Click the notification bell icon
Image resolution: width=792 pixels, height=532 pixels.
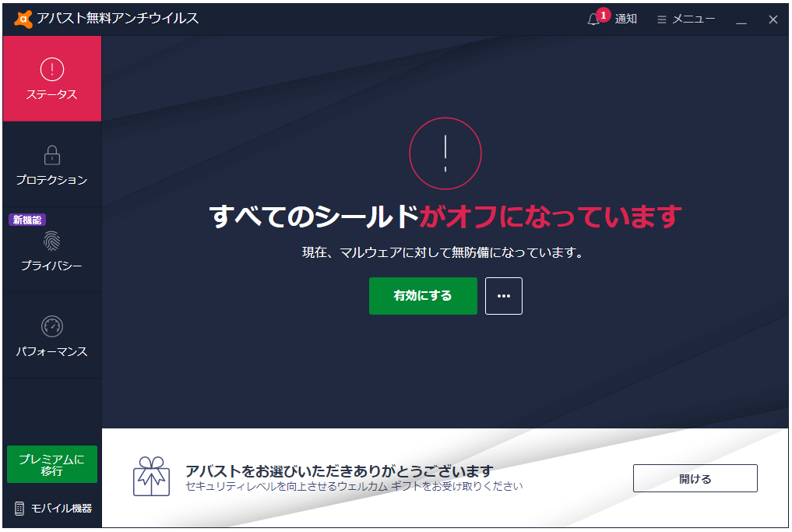pyautogui.click(x=593, y=19)
